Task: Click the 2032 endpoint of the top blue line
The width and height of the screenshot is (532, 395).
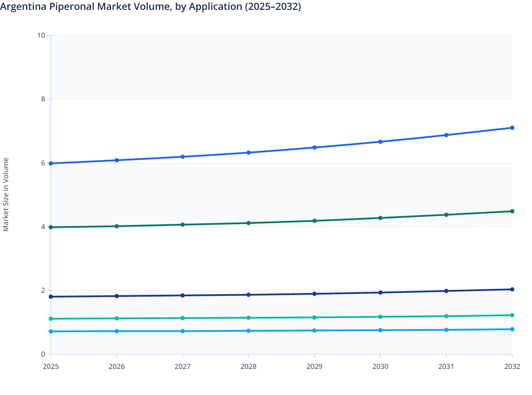Action: [x=512, y=127]
